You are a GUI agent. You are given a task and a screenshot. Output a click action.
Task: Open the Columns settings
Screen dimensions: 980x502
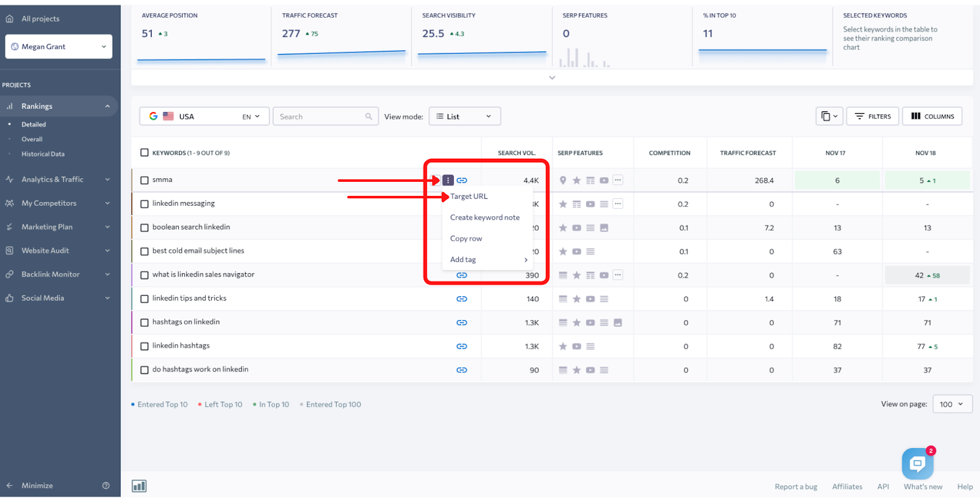pyautogui.click(x=932, y=116)
